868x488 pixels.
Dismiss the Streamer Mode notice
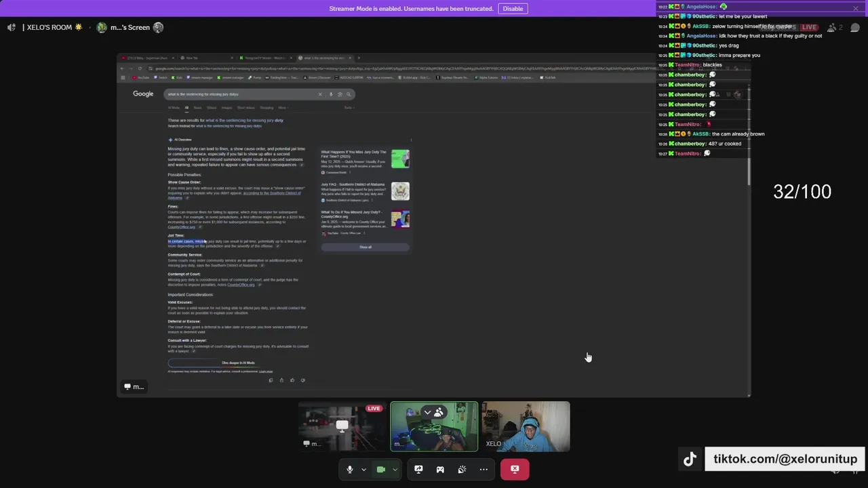pyautogui.click(x=856, y=9)
